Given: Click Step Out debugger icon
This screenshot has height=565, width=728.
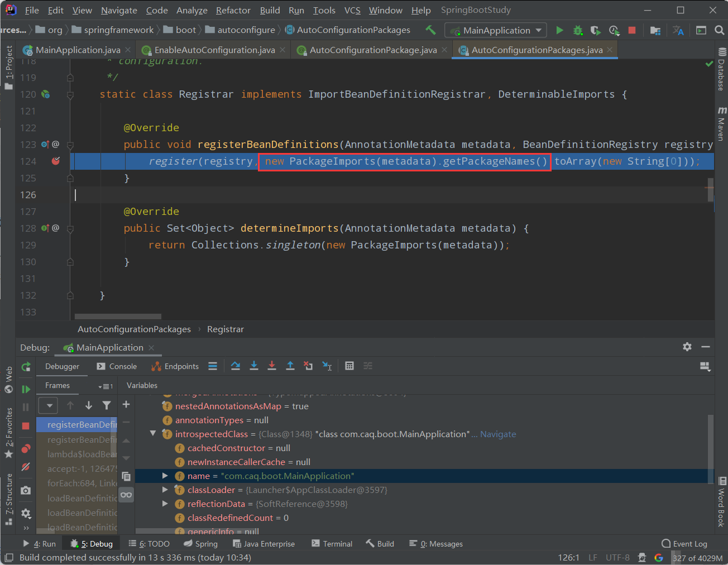Looking at the screenshot, I should coord(290,366).
